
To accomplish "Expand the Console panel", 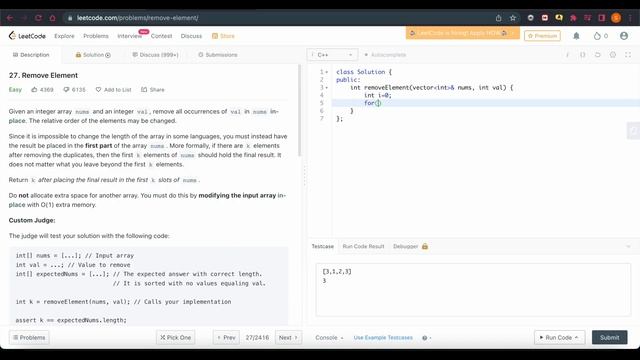I will pos(329,338).
